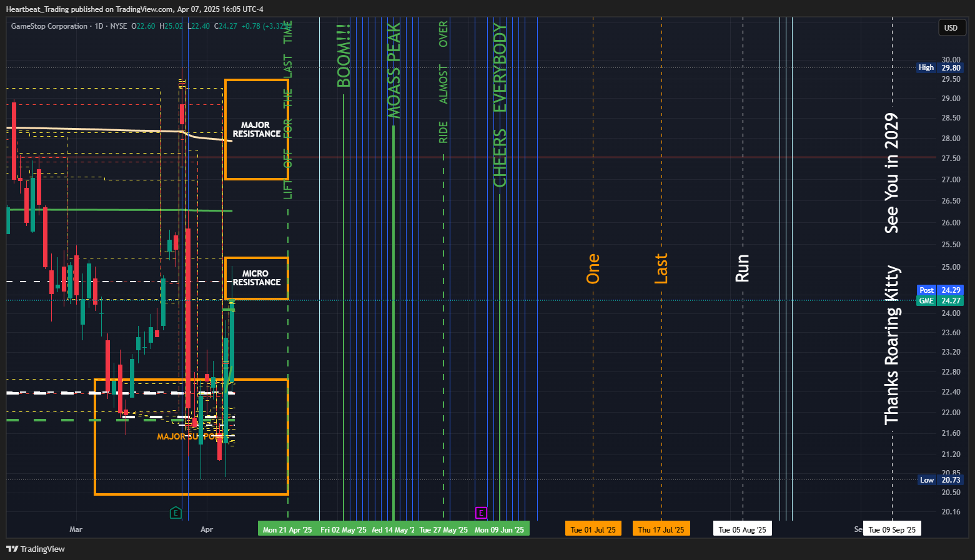Click the BOOM!!! vertical text annotation
Viewport: 975px width, 560px height.
[x=344, y=56]
